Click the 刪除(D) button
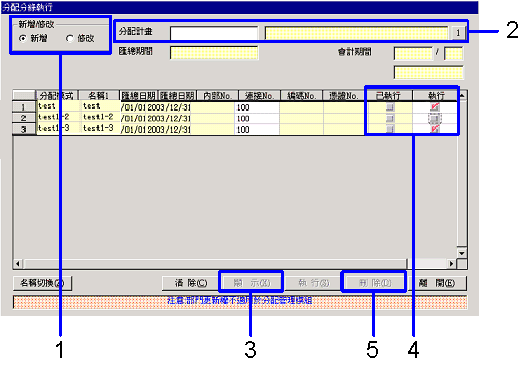Image resolution: width=519 pixels, height=365 pixels. [x=375, y=283]
